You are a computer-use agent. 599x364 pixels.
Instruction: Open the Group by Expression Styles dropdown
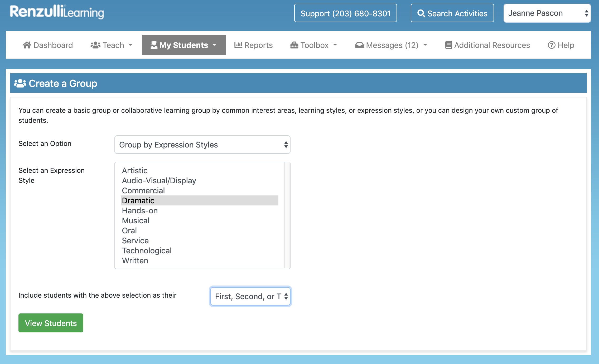pos(202,145)
